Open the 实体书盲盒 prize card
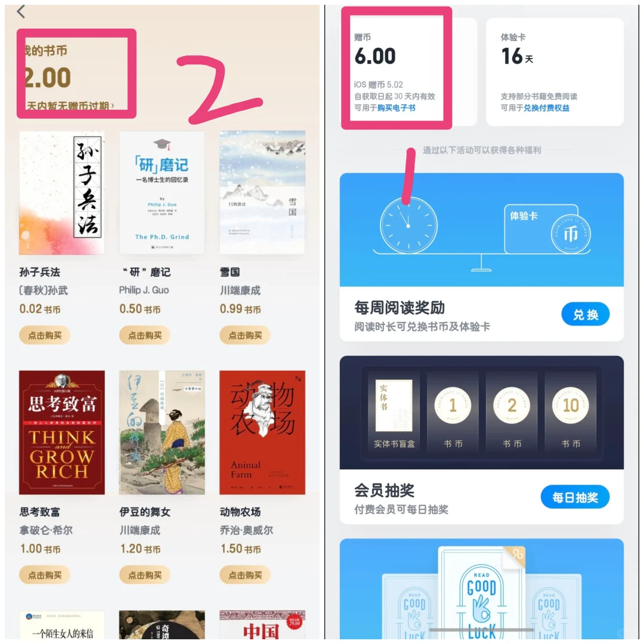644x644 pixels. click(394, 412)
